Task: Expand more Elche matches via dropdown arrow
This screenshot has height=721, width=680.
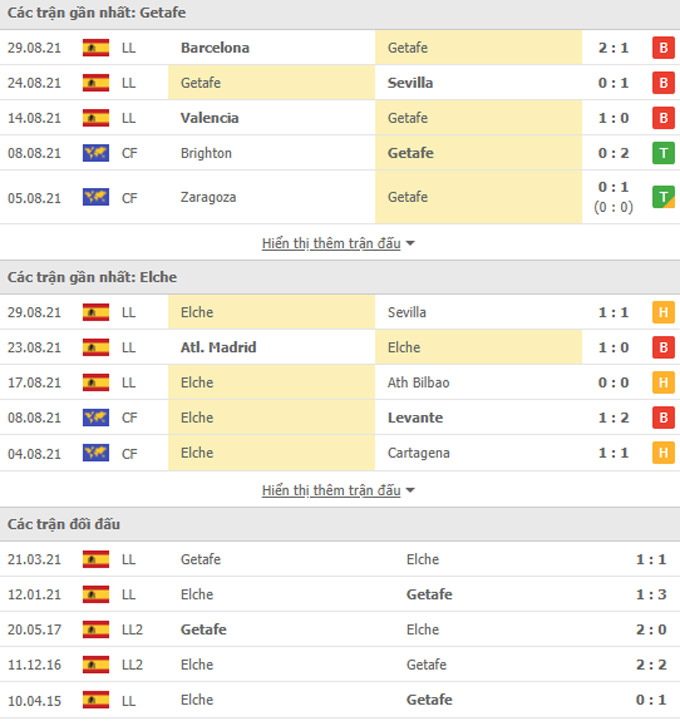Action: 410,491
